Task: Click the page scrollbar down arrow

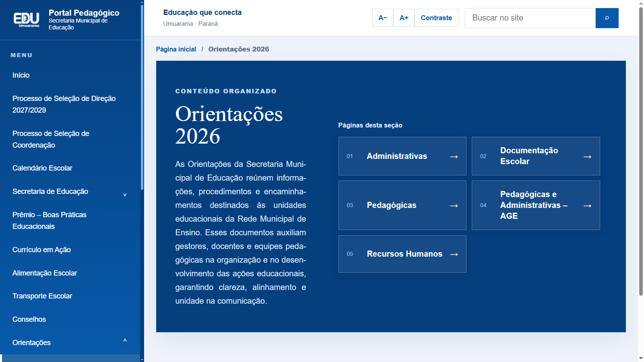Action: [x=641, y=358]
